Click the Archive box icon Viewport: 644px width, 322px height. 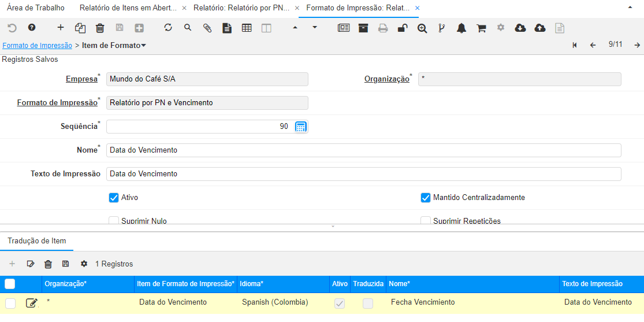coord(363,28)
